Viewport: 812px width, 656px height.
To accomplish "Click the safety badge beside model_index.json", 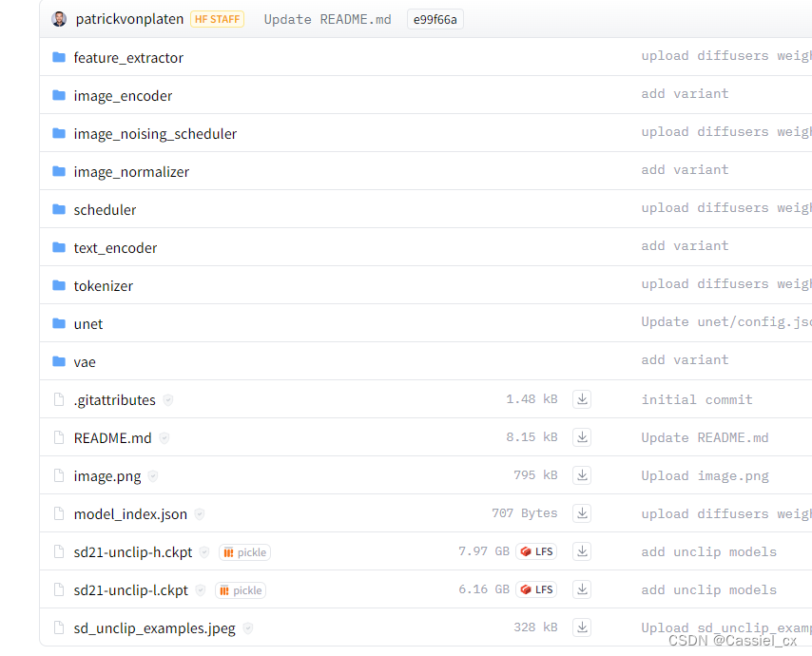I will pyautogui.click(x=200, y=513).
